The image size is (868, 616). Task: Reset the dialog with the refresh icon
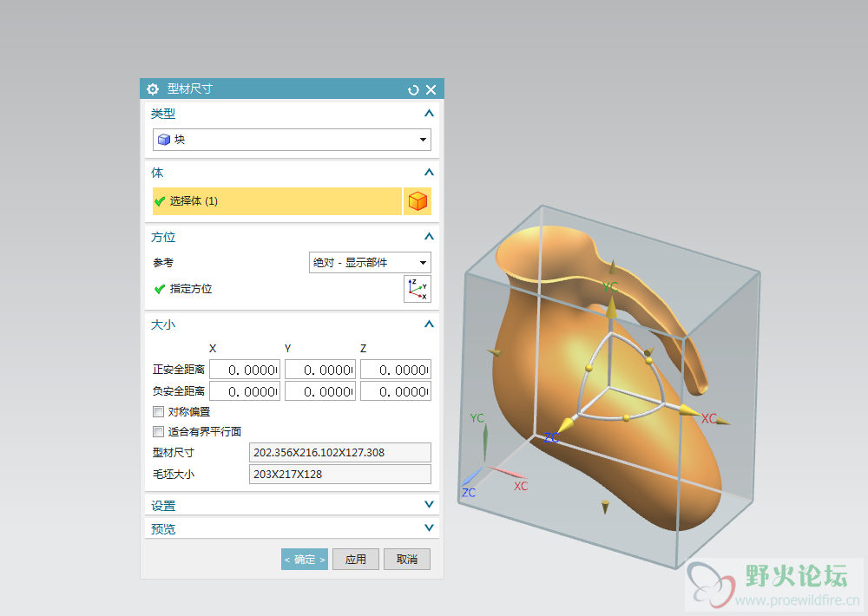point(413,89)
